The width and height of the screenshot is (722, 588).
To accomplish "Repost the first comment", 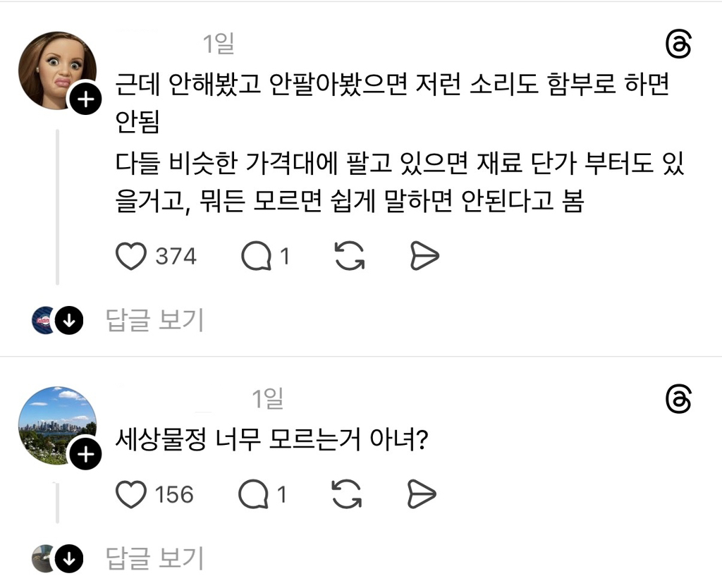I will point(350,257).
